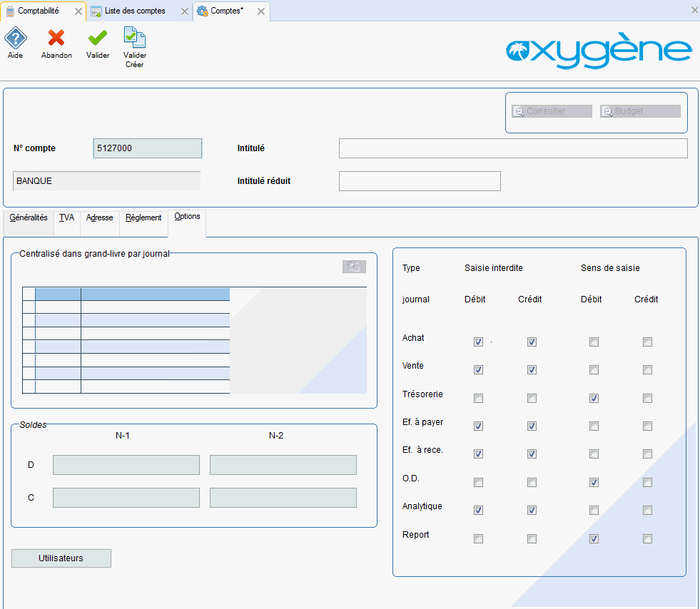Check Report sens de saisie Crédit
This screenshot has width=700, height=609.
pos(647,539)
